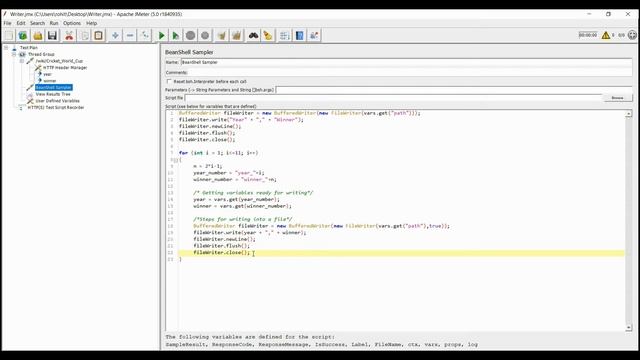Select HTTP(S) Test Script Recorder in tree
640x360 pixels.
56,107
